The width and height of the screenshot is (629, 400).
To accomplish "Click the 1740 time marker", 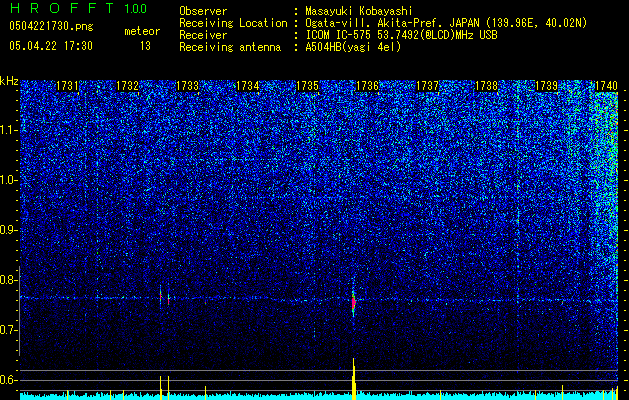I will (606, 86).
